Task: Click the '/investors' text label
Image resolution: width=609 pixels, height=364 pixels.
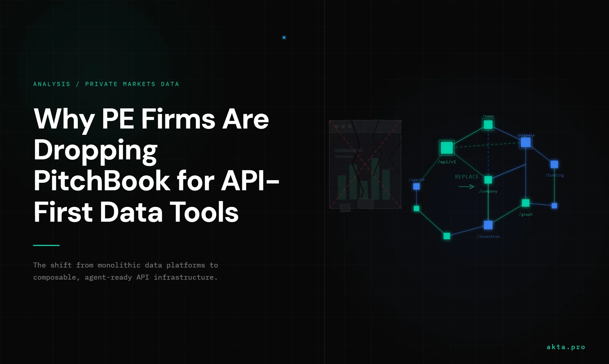Action: click(x=488, y=236)
